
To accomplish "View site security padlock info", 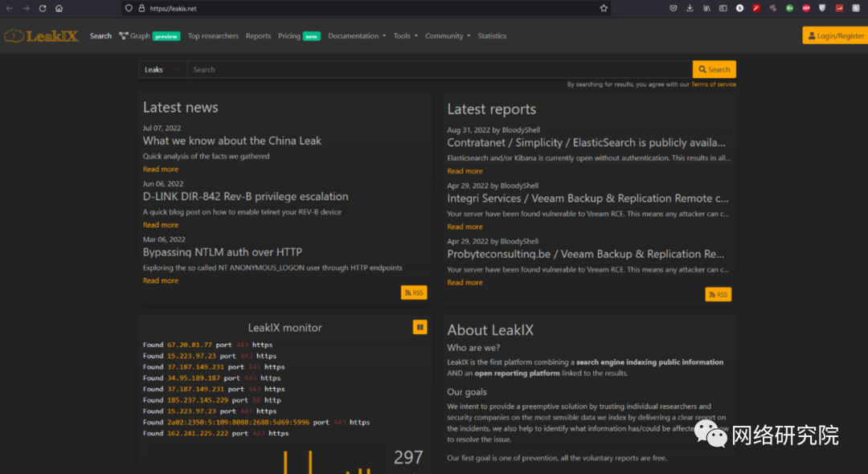I will pyautogui.click(x=141, y=8).
